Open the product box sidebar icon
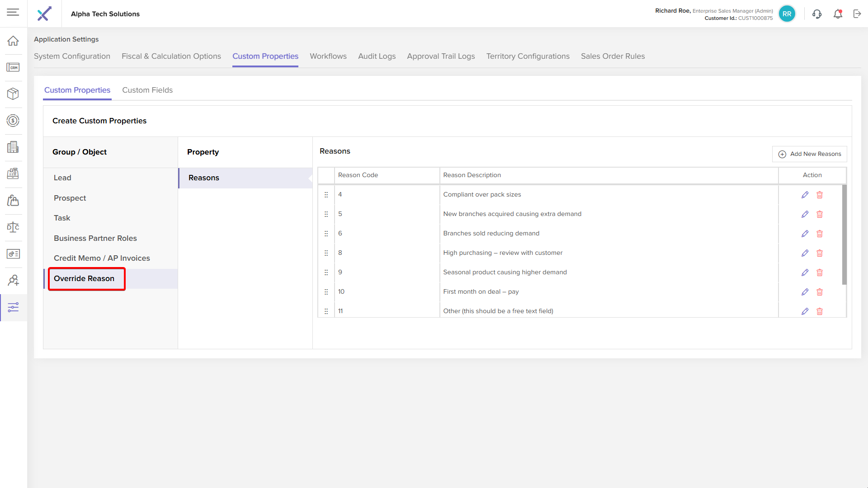 [13, 94]
